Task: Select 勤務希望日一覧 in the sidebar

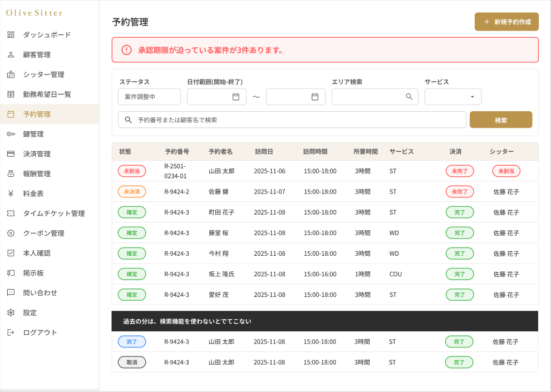Action: pyautogui.click(x=47, y=95)
